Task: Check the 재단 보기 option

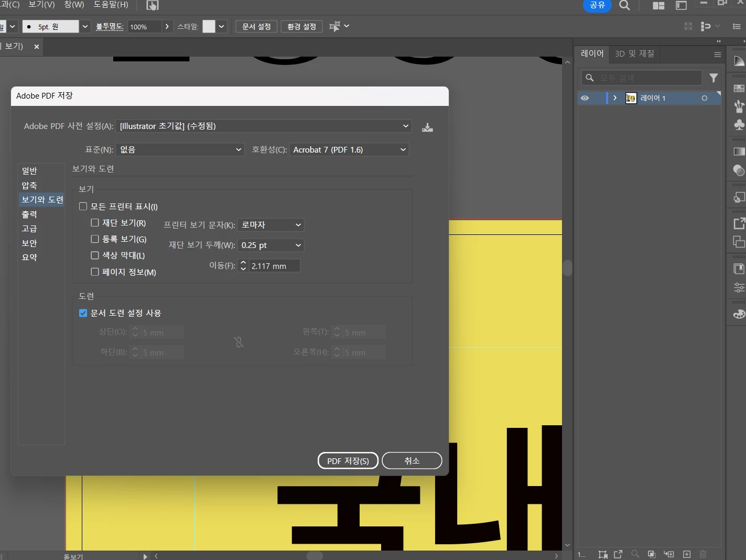Action: click(x=95, y=223)
